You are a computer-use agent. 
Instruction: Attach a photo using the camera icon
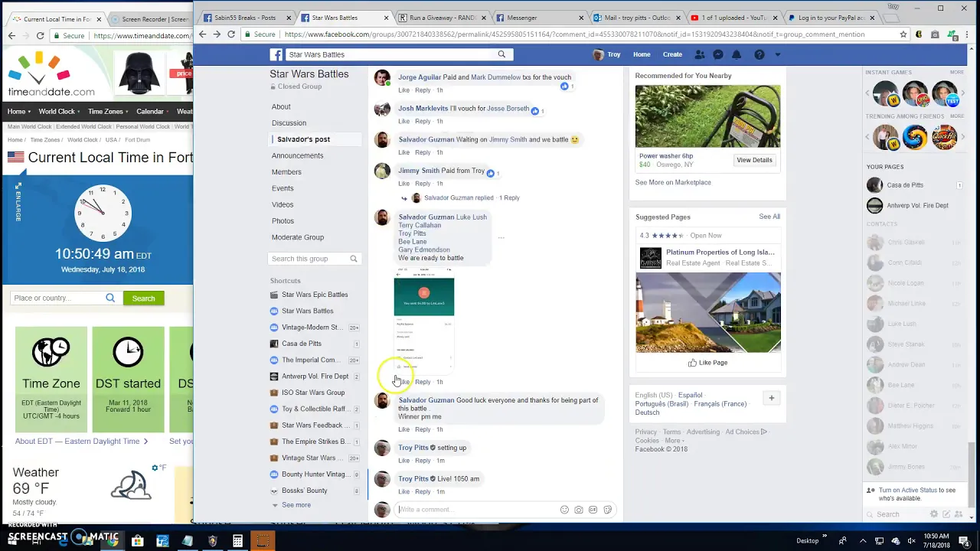tap(579, 510)
